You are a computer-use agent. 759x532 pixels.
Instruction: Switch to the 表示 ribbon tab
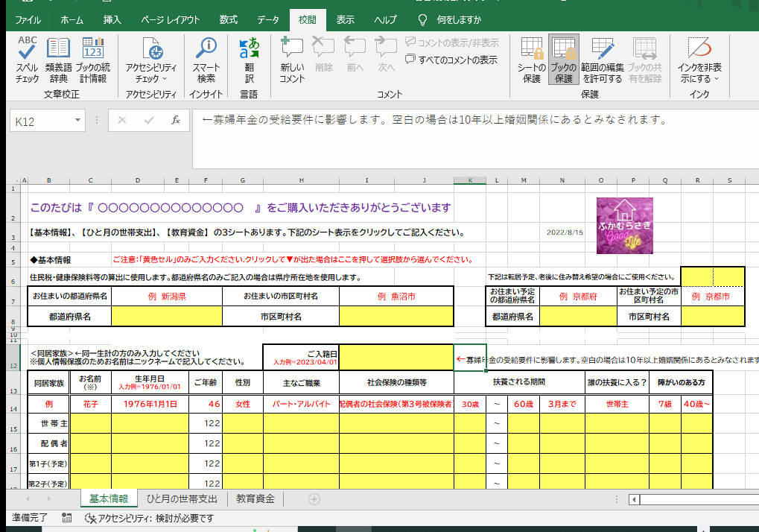(345, 20)
